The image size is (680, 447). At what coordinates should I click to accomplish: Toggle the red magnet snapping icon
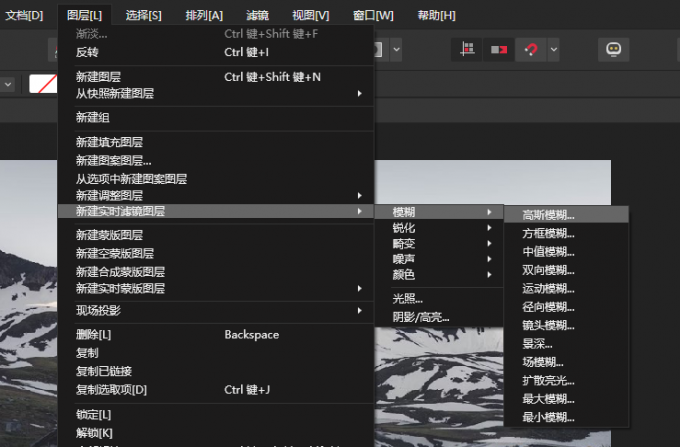pyautogui.click(x=531, y=49)
